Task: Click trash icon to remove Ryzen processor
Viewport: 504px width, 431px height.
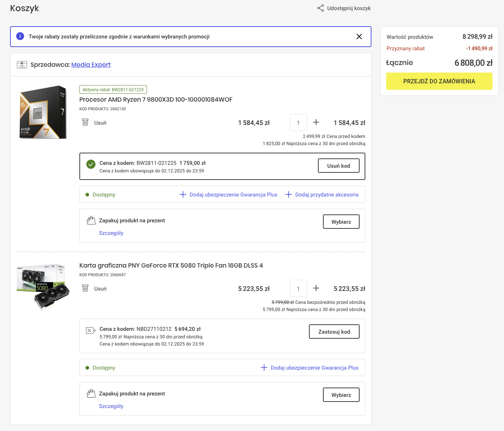Action: [x=85, y=122]
